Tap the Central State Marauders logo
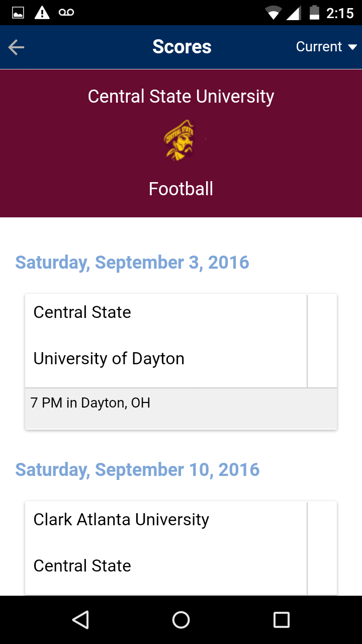The image size is (362, 644). pyautogui.click(x=179, y=140)
